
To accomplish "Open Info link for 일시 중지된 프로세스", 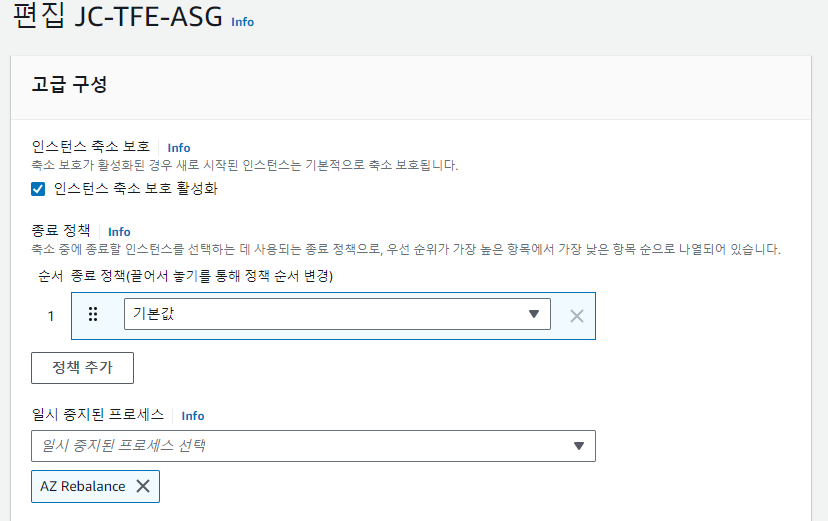I will (x=193, y=416).
